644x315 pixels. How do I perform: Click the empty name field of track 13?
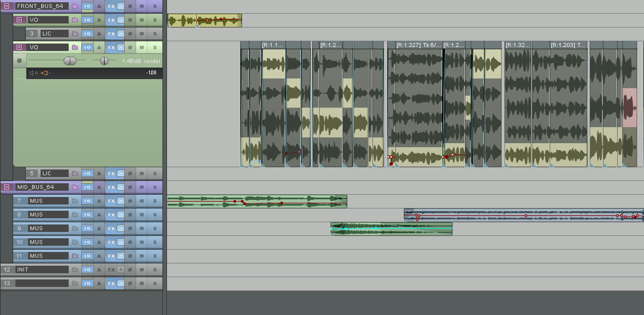click(42, 283)
